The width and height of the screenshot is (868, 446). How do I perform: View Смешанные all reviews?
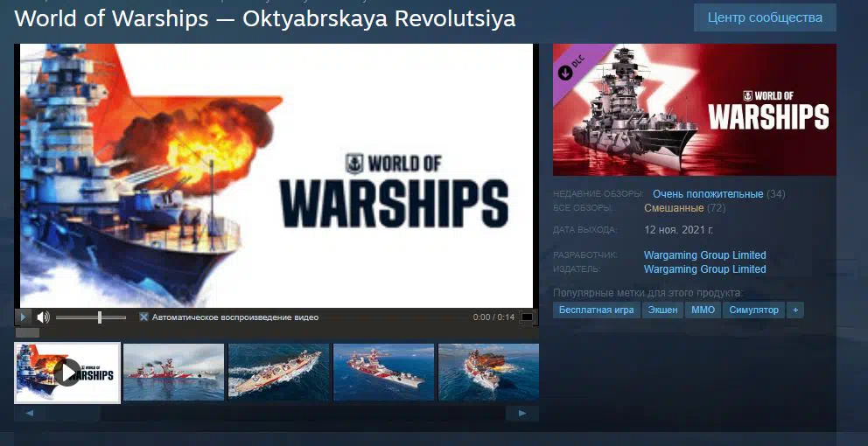pos(674,208)
